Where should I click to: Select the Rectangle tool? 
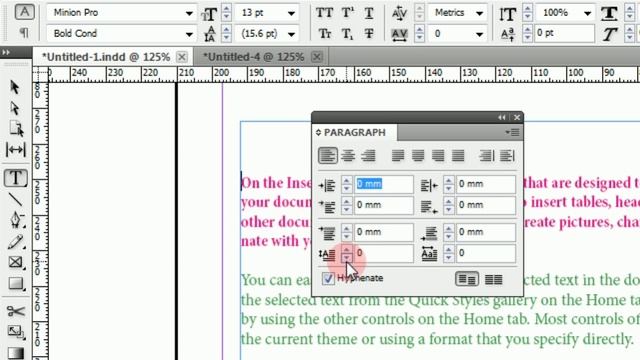[x=16, y=283]
